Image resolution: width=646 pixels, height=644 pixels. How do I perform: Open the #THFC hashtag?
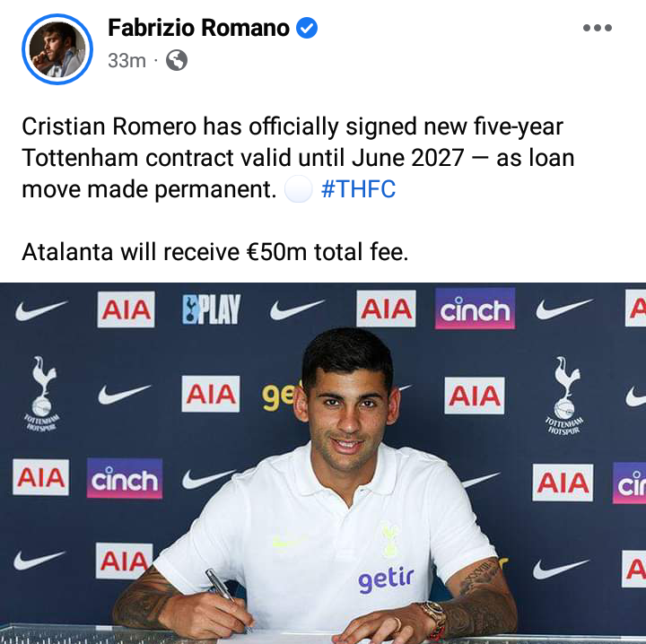[x=358, y=189]
